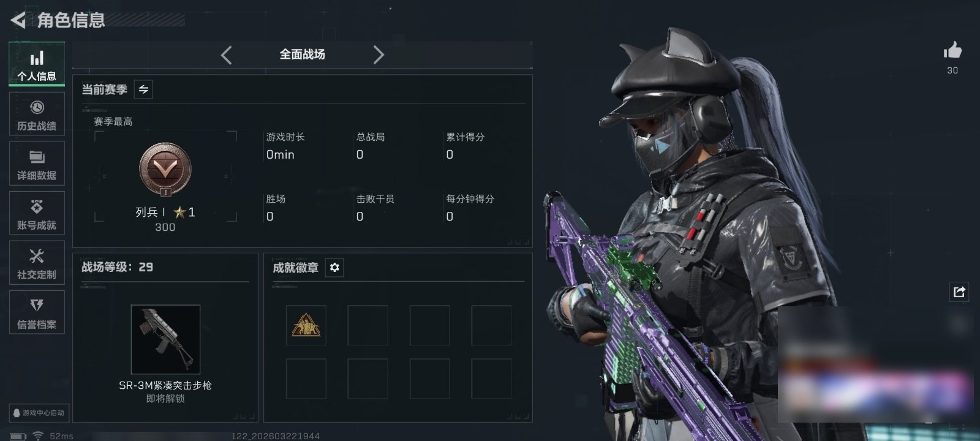Go back using the arrow beside 角色信息
980x441 pixels.
[x=18, y=20]
